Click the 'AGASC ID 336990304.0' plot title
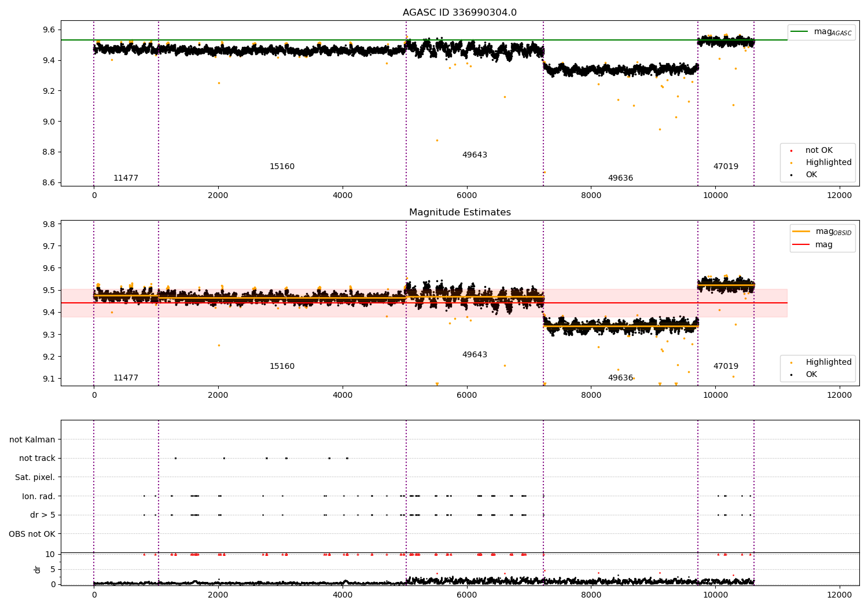Viewport: 868px width, 608px height. click(459, 13)
